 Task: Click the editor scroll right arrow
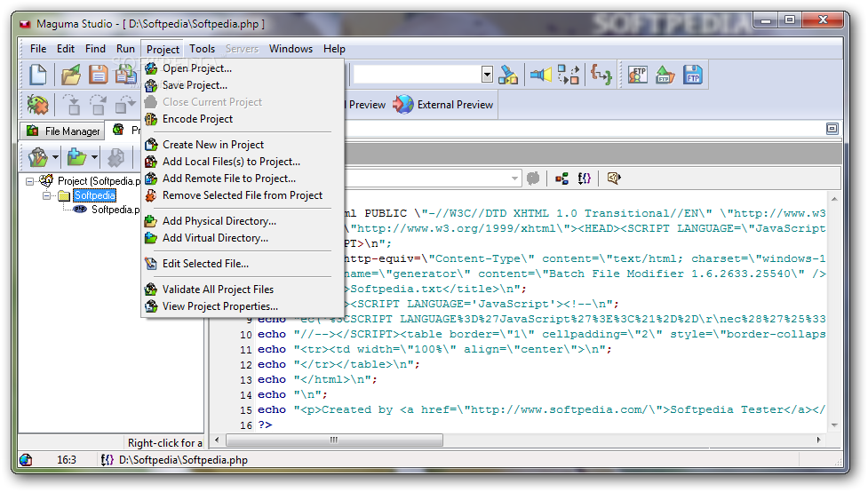click(819, 440)
